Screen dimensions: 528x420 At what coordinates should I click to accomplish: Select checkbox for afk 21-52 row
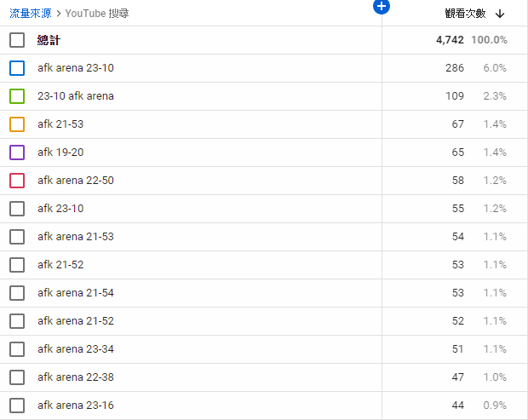17,265
